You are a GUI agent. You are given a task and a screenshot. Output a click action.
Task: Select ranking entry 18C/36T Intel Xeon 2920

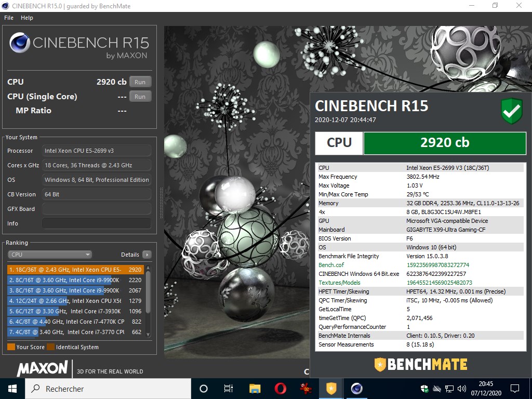75,270
